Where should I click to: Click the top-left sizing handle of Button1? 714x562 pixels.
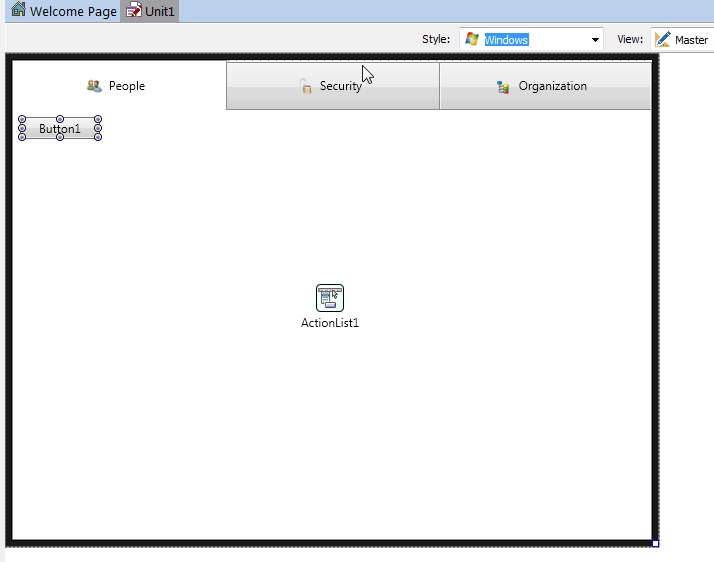pyautogui.click(x=22, y=119)
